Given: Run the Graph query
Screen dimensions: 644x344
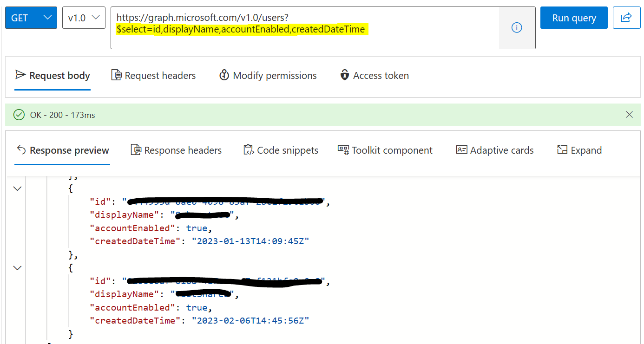Looking at the screenshot, I should pos(574,18).
